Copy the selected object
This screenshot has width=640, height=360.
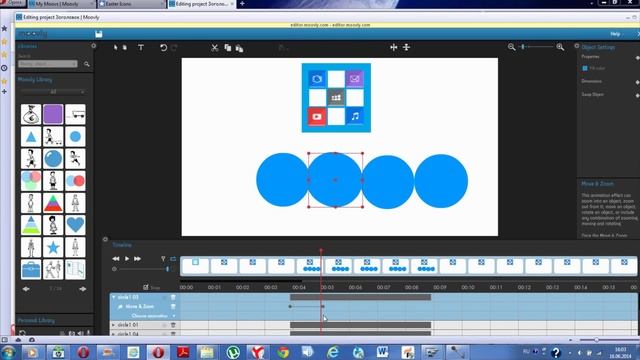[x=228, y=48]
